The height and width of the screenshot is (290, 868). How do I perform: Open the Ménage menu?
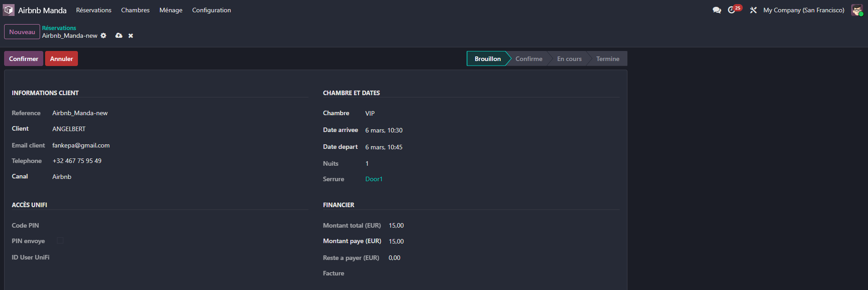click(171, 10)
